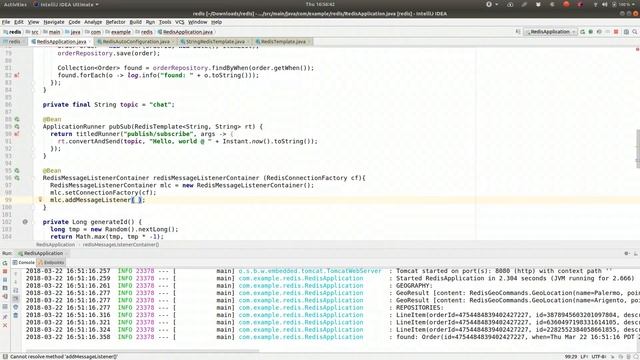
Task: Switch to RedisTemplate.java editor tab
Action: click(x=283, y=42)
